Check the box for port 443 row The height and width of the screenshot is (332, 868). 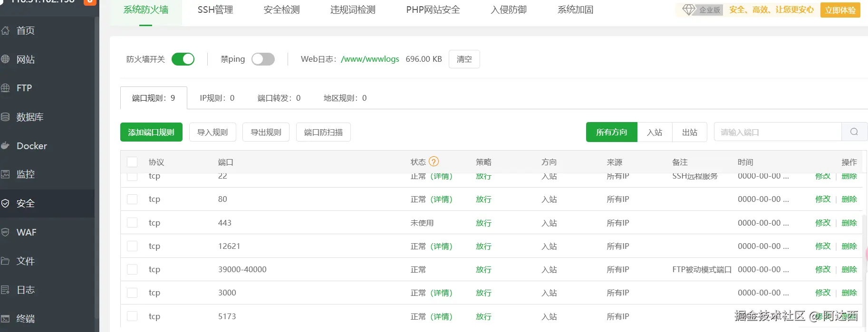[x=132, y=223]
